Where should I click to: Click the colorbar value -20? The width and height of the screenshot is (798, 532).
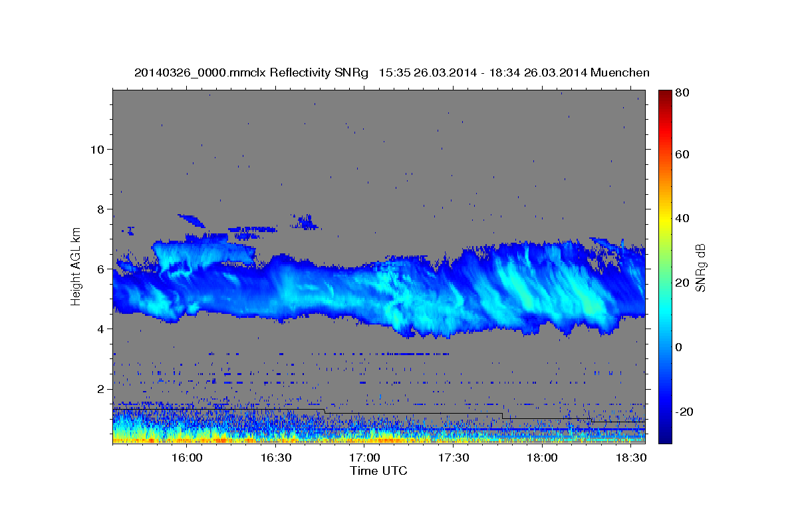click(684, 412)
